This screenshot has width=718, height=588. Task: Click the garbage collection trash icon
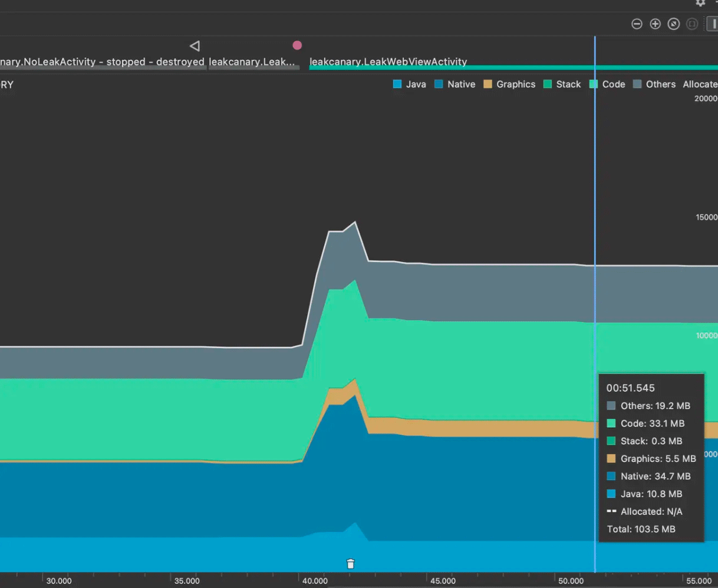tap(351, 564)
